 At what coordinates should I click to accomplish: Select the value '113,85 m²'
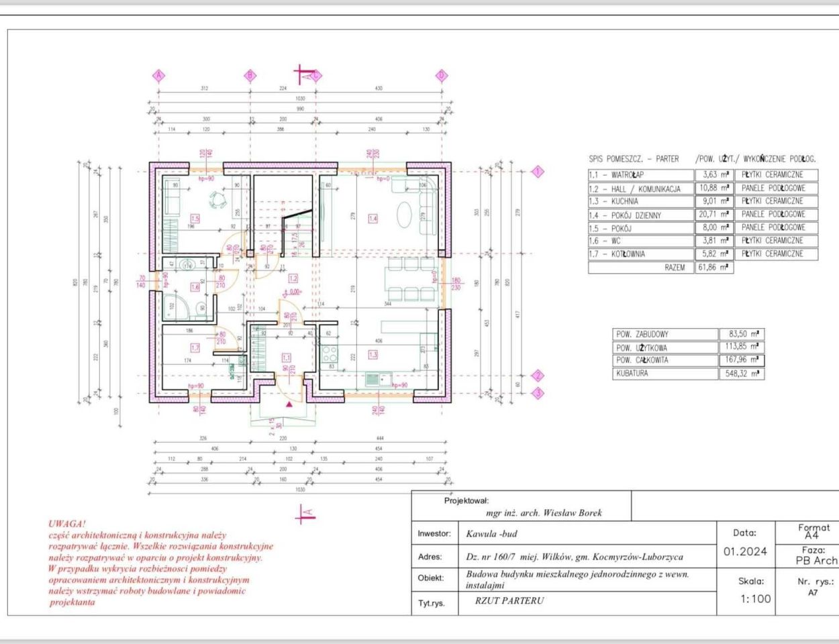(x=741, y=347)
